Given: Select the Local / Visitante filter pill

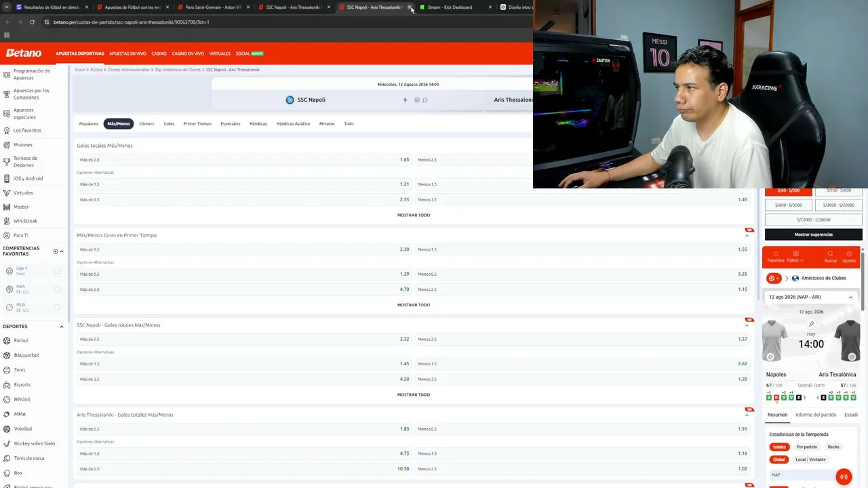Looking at the screenshot, I should click(810, 460).
